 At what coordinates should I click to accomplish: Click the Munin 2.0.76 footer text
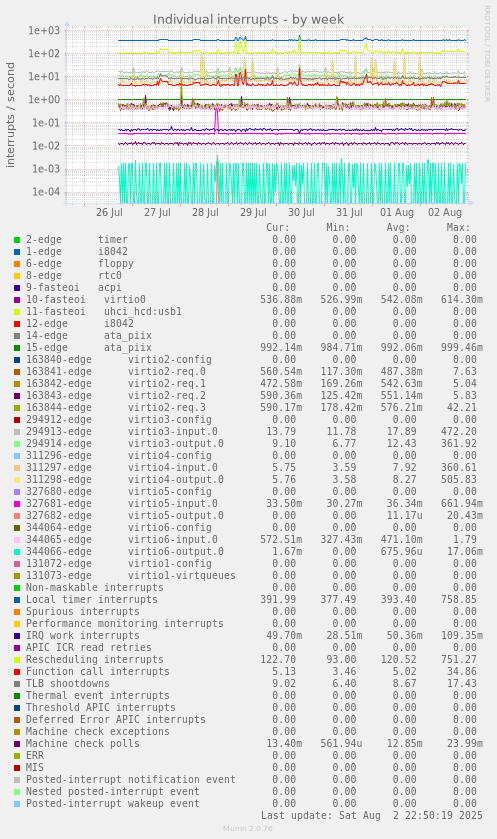[x=248, y=829]
